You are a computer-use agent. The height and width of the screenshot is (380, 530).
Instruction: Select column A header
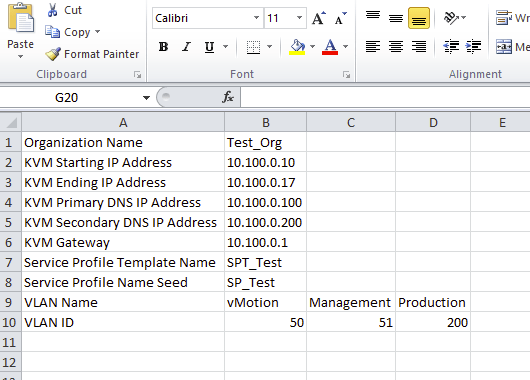click(123, 122)
